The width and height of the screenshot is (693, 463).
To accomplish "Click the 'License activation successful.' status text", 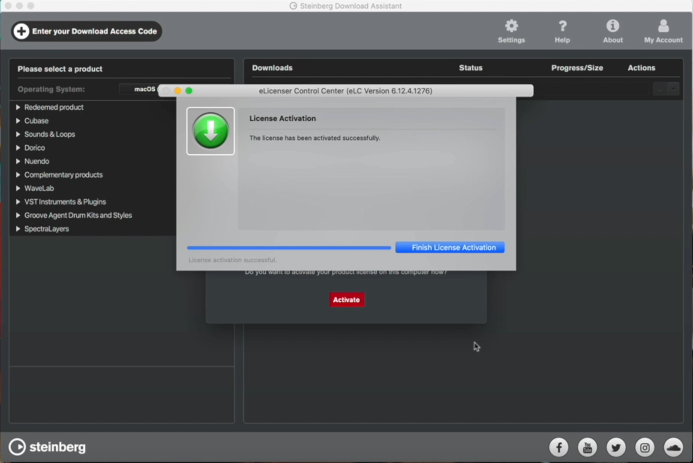I will [x=232, y=260].
